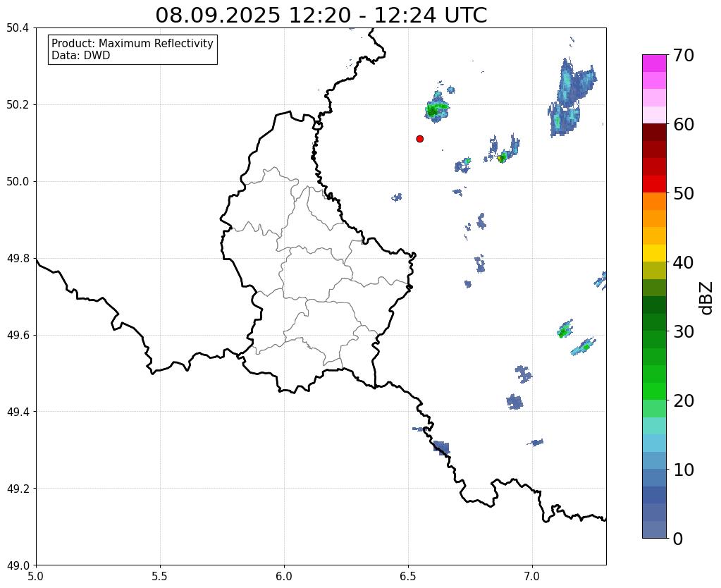Select the 'Product: Maximum Reflectivity' text
The image size is (721, 588).
tap(133, 43)
